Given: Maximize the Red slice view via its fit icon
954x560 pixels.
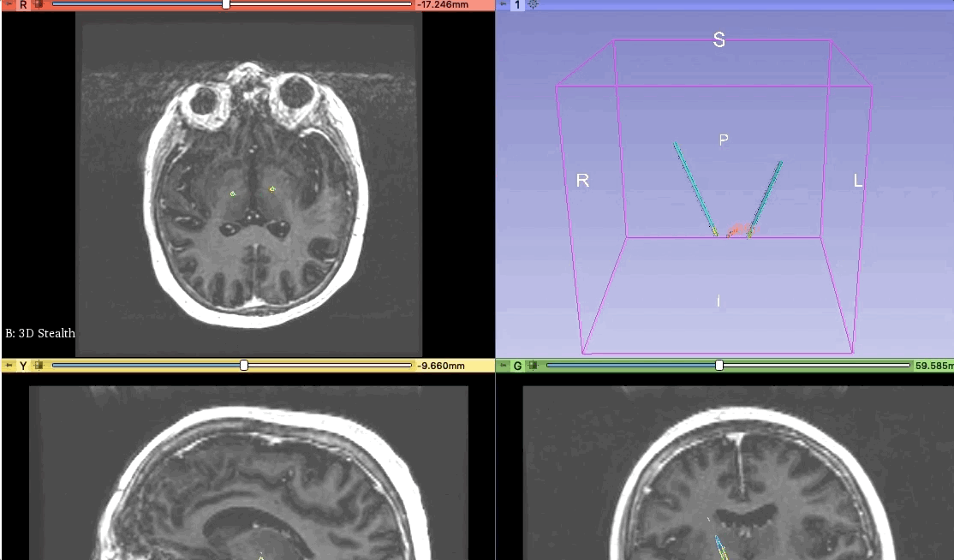Looking at the screenshot, I should coord(39,4).
